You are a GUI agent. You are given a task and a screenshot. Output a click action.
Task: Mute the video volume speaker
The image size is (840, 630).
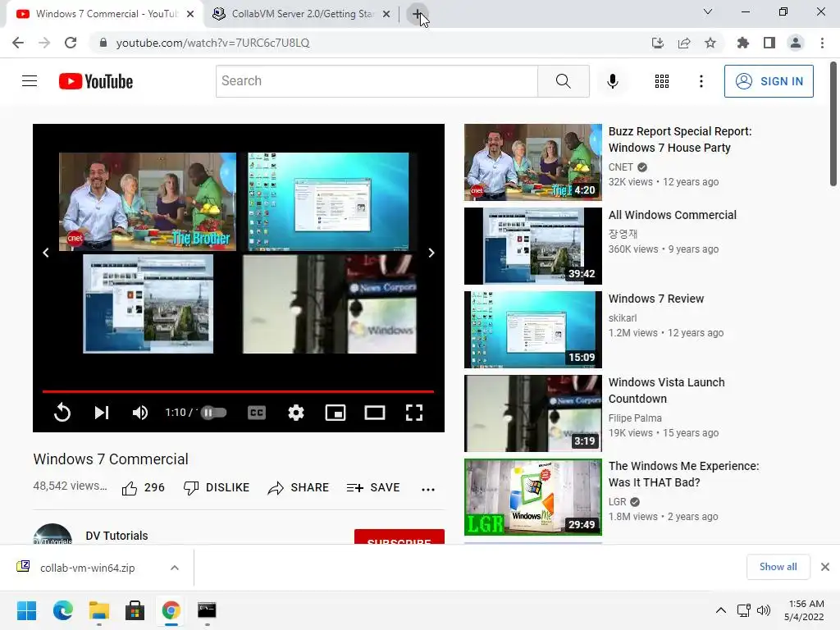click(139, 413)
